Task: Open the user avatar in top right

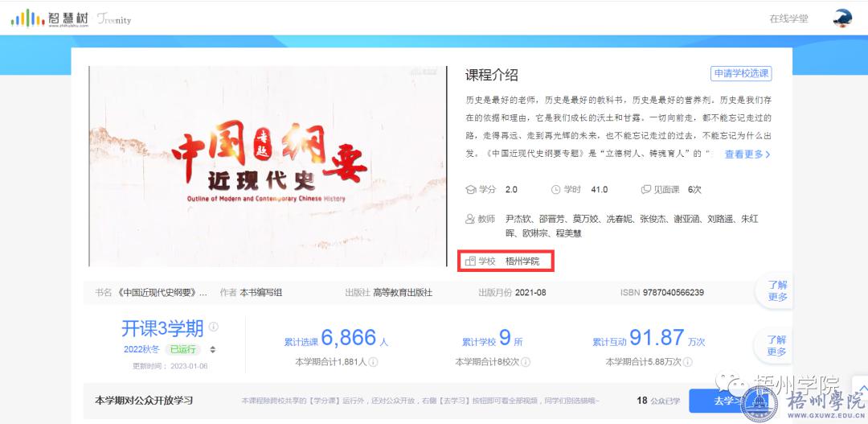Action: tap(842, 19)
